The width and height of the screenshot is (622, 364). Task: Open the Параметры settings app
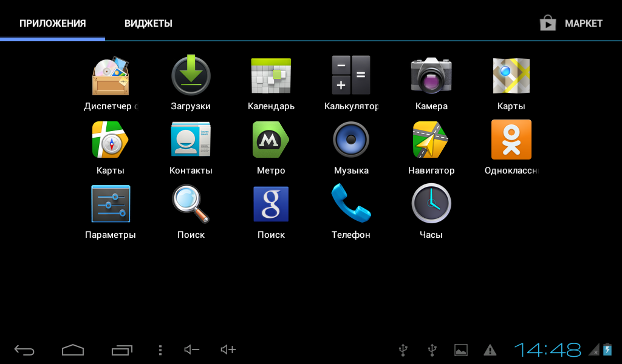(111, 204)
